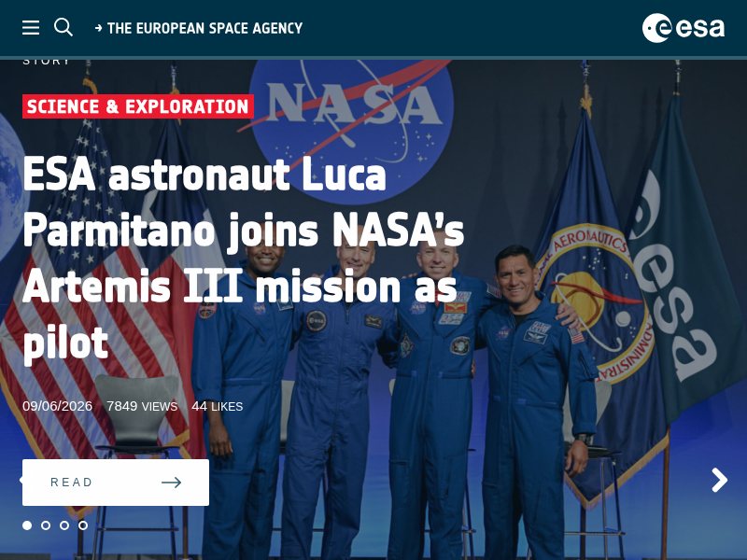Image resolution: width=747 pixels, height=560 pixels.
Task: Select the second carousel dot
Action: tap(46, 525)
